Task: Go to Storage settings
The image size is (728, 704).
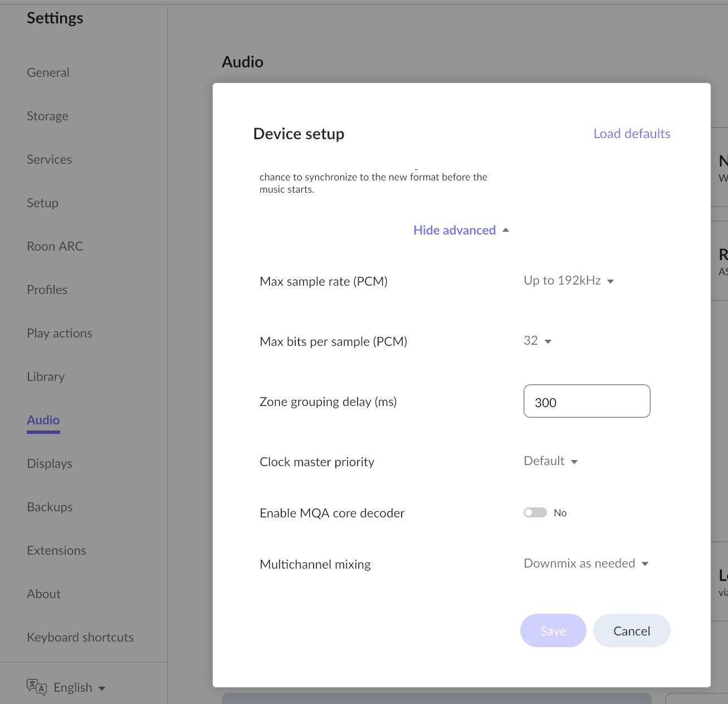Action: [48, 116]
